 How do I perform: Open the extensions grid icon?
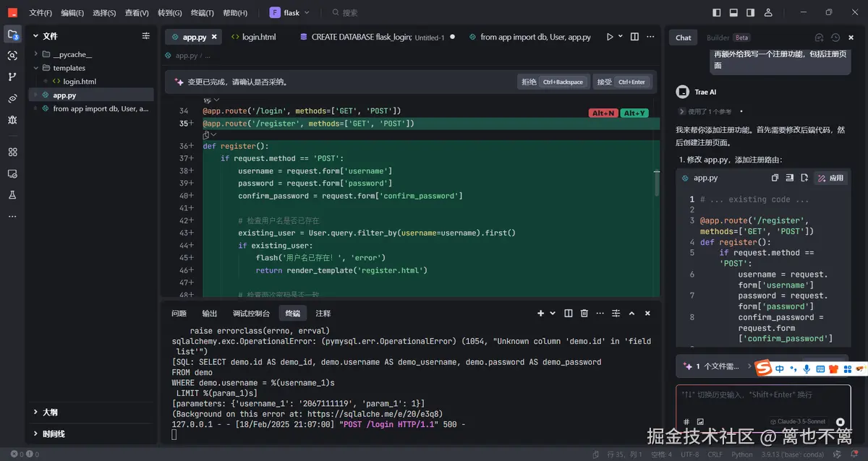[x=12, y=152]
